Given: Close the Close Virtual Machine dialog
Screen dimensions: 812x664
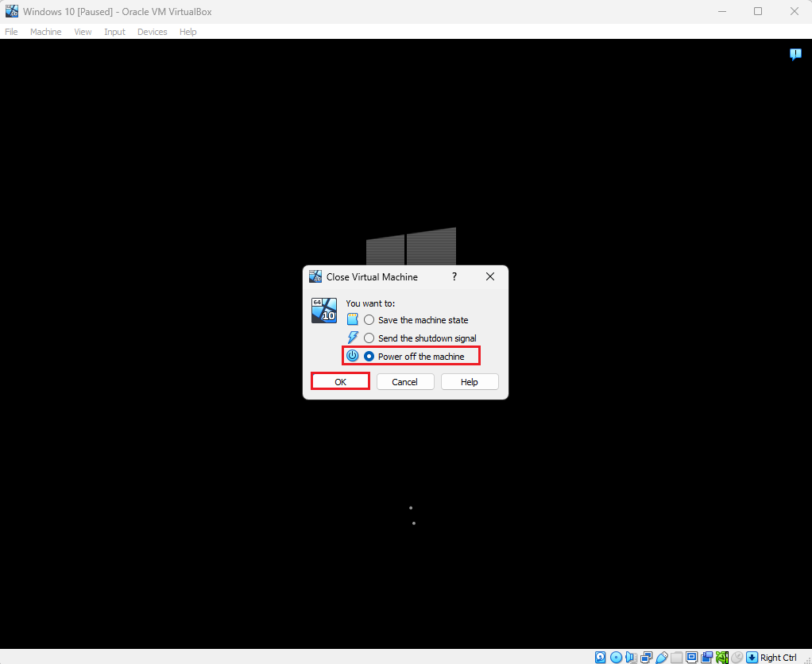Looking at the screenshot, I should pos(490,277).
